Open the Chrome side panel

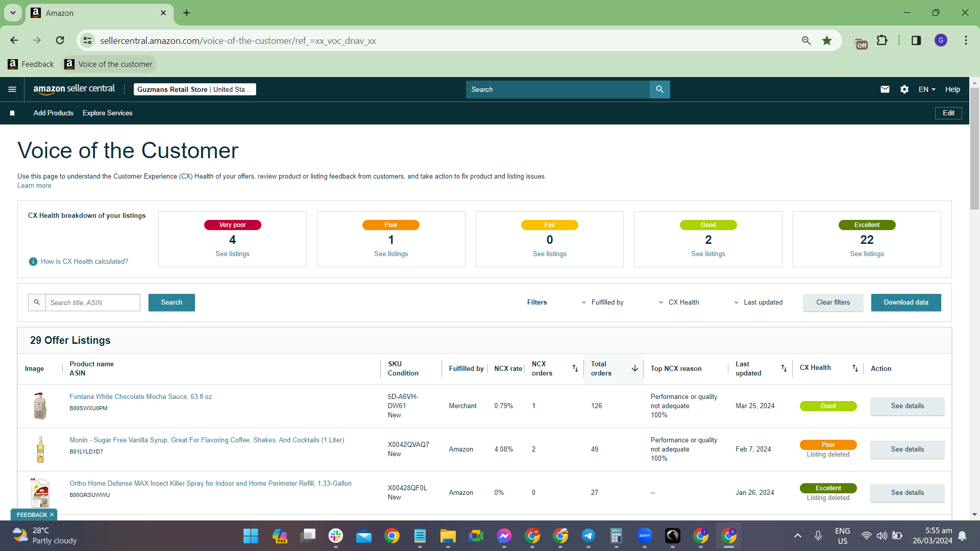click(916, 40)
